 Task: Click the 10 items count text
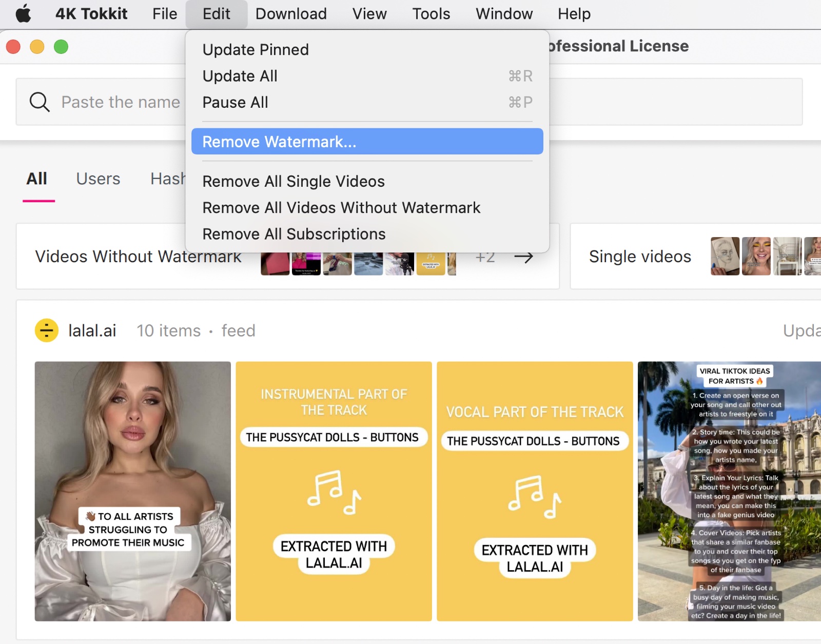click(x=168, y=330)
